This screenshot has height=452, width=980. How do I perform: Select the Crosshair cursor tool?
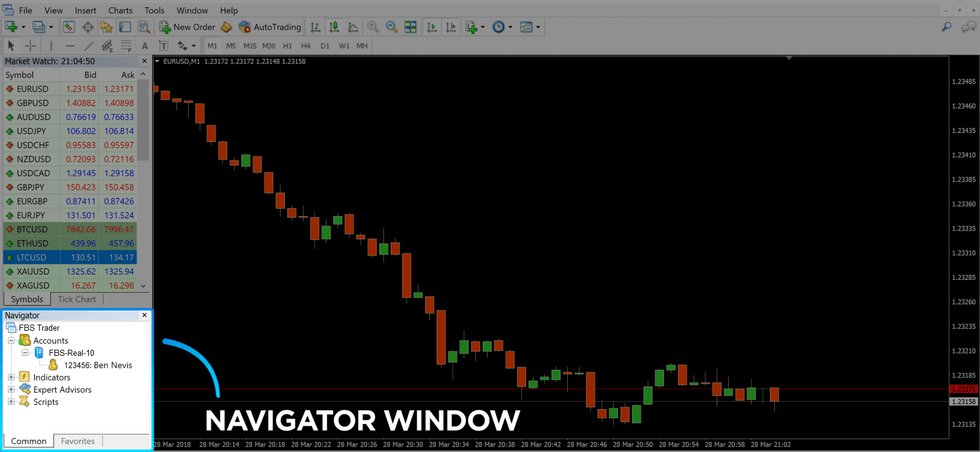30,46
